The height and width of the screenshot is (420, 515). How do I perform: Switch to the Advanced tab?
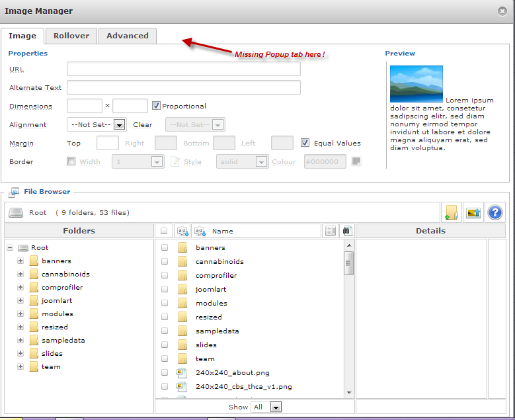pyautogui.click(x=128, y=36)
